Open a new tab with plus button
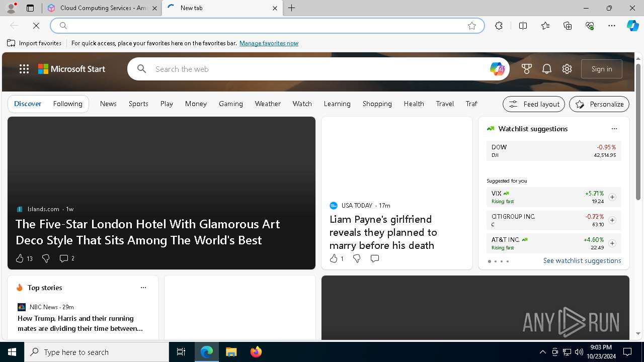 pos(292,8)
